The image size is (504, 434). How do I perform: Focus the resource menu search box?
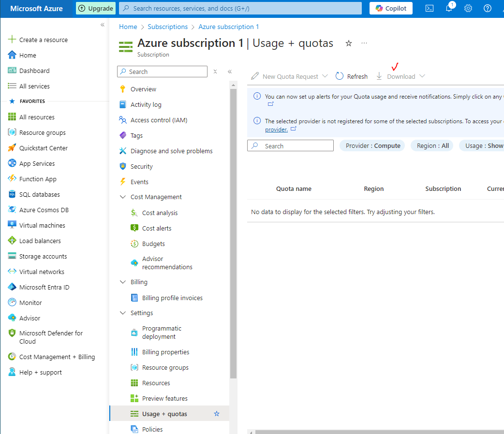(x=163, y=72)
